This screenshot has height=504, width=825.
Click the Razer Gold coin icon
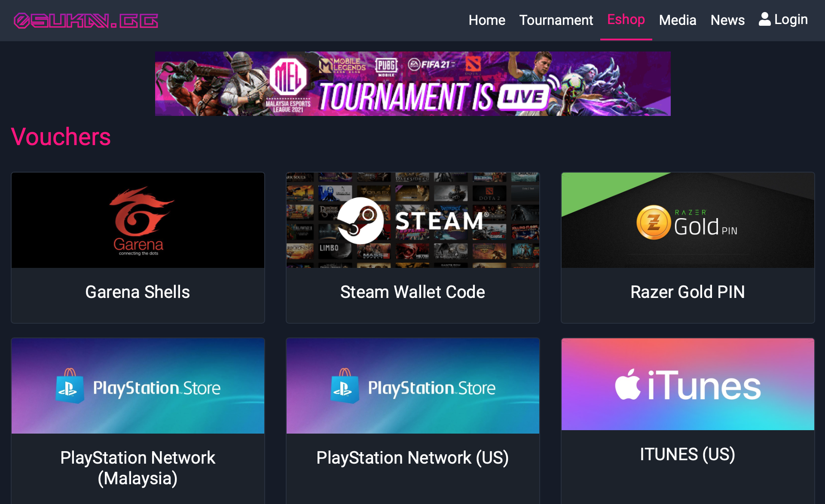pyautogui.click(x=654, y=222)
